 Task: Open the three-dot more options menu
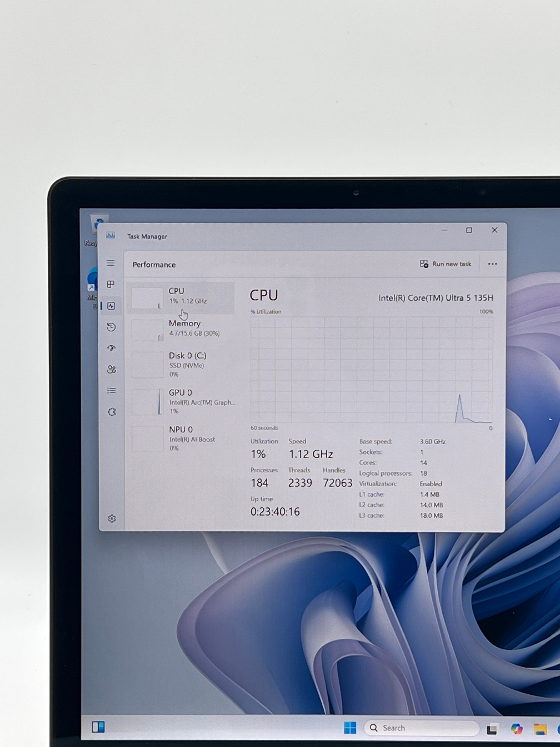click(492, 264)
